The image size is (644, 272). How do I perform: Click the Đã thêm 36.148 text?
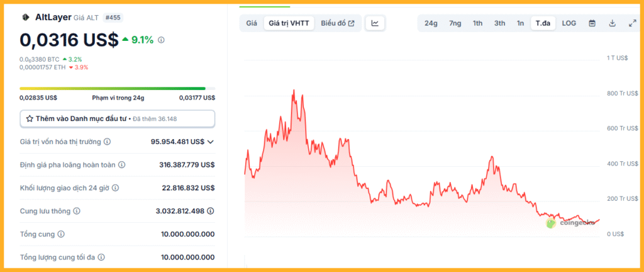[x=155, y=119]
